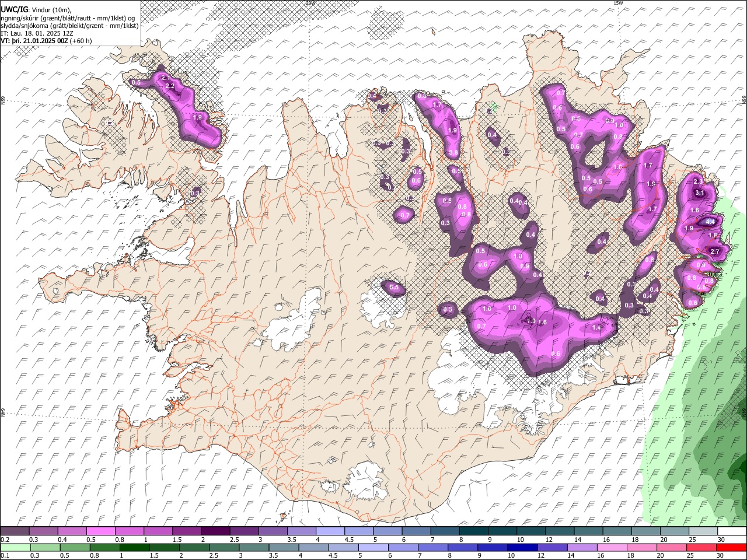The height and width of the screenshot is (560, 747).
Task: Click the 'VT: þri. 21.01.2025 00Z (+60 h)' line
Action: pos(47,41)
